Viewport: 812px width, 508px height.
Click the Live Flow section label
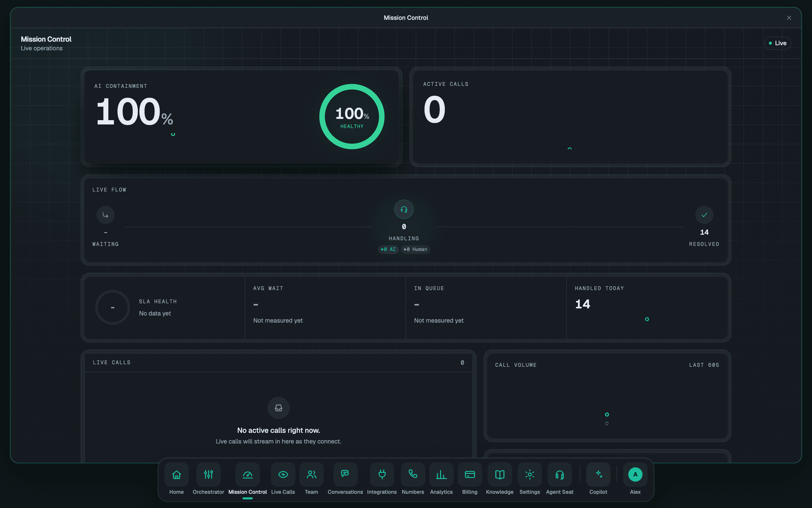109,190
